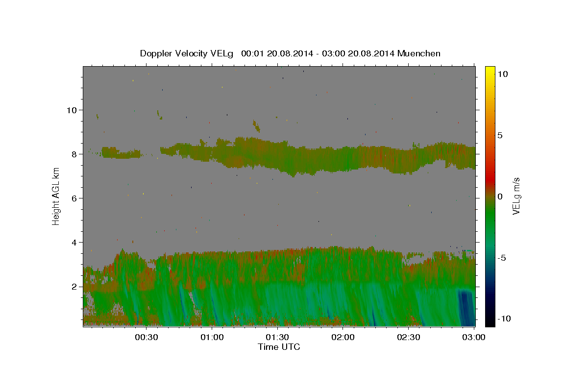Click the 'Height AGL km' axis label
588x392 pixels.
56,196
